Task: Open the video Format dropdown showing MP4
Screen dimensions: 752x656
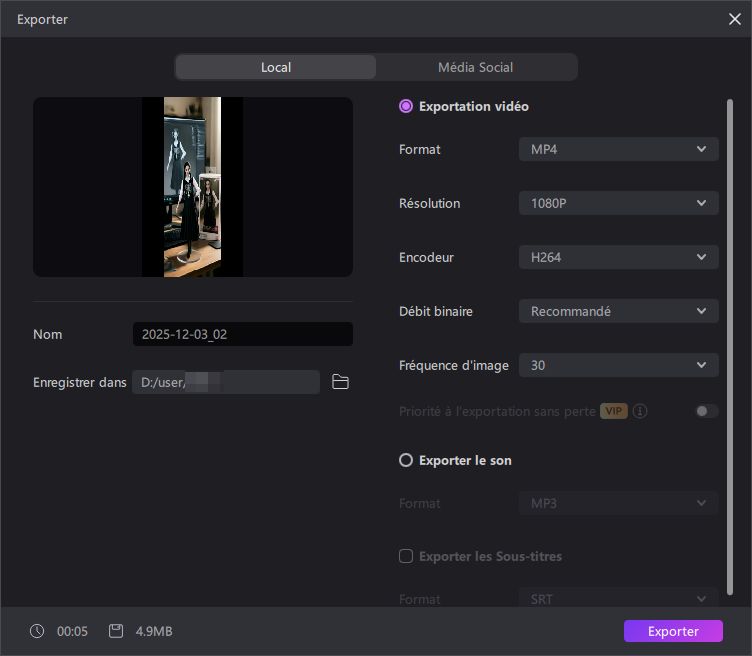Action: pyautogui.click(x=618, y=149)
